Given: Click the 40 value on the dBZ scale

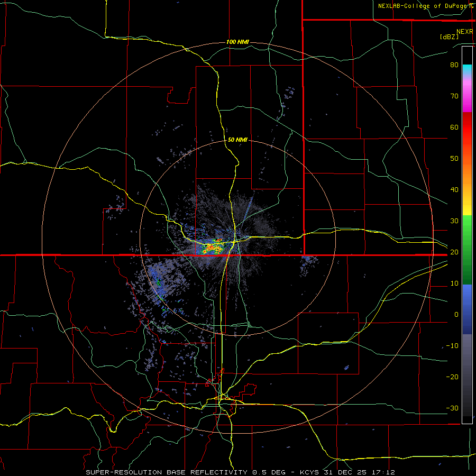Looking at the screenshot, I should point(454,190).
